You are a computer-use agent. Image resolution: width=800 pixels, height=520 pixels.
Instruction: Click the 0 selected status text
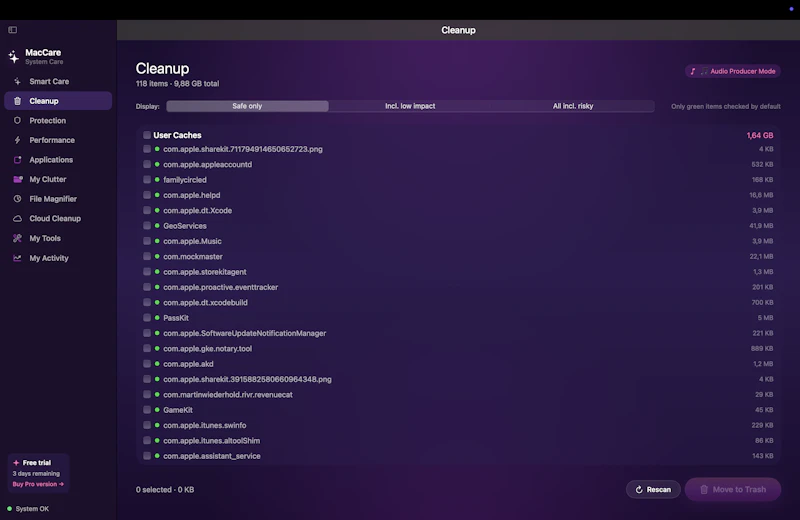[165, 489]
